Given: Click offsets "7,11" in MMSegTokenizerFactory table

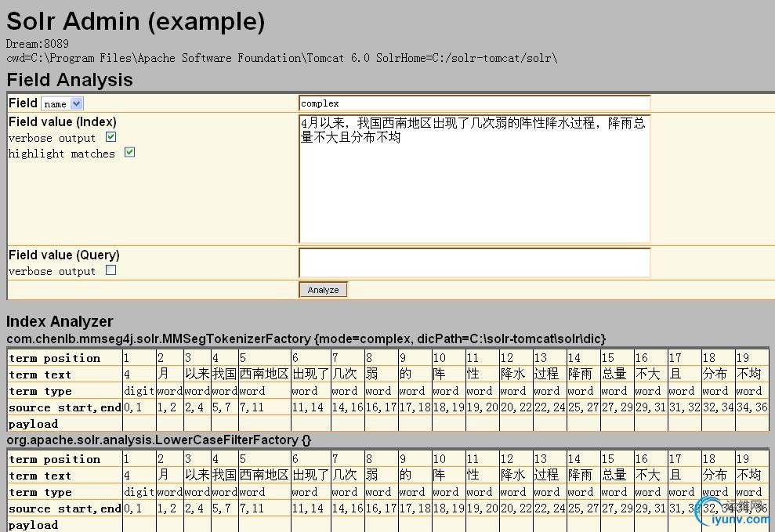Looking at the screenshot, I should point(252,407).
